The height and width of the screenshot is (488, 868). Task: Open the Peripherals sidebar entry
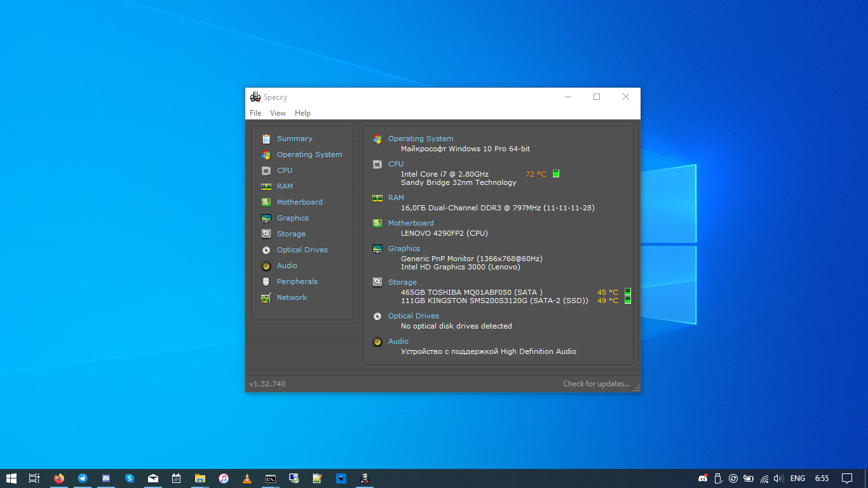(x=297, y=281)
